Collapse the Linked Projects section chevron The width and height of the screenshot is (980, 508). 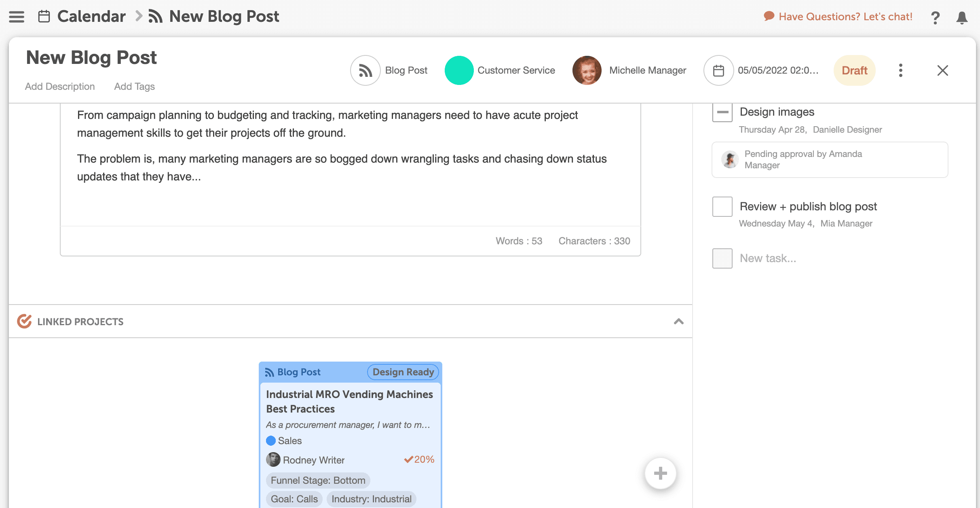(x=678, y=322)
